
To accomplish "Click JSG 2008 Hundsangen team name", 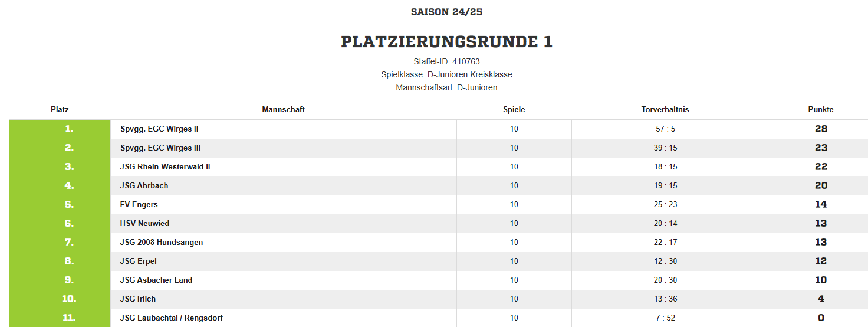I will pos(162,243).
